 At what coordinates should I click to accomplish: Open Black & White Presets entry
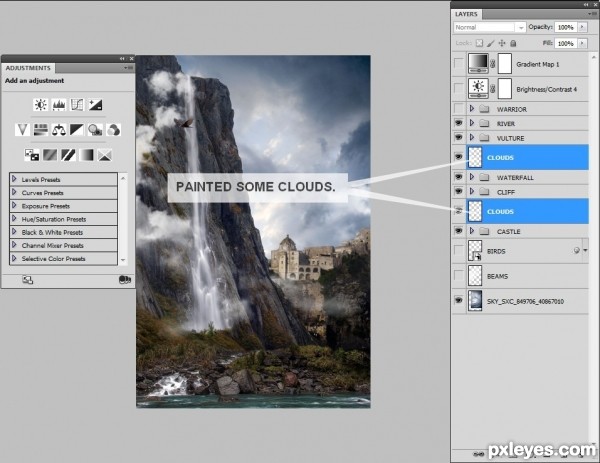[64, 232]
